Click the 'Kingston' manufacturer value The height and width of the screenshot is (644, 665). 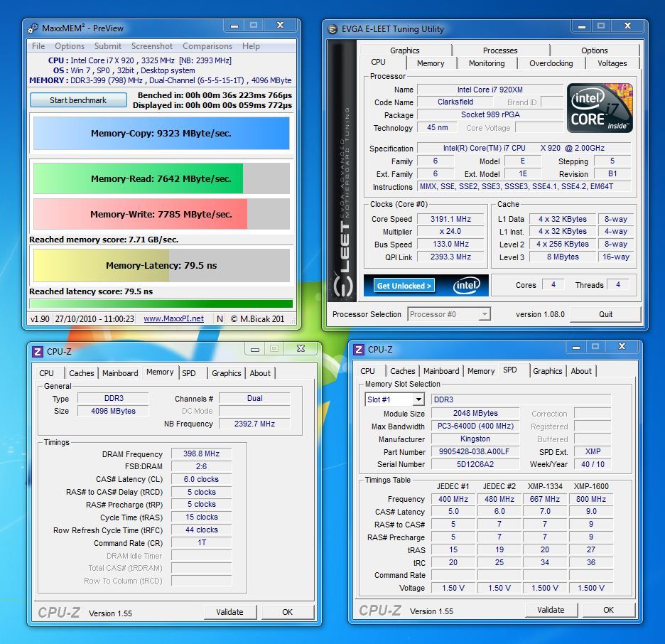tap(475, 439)
